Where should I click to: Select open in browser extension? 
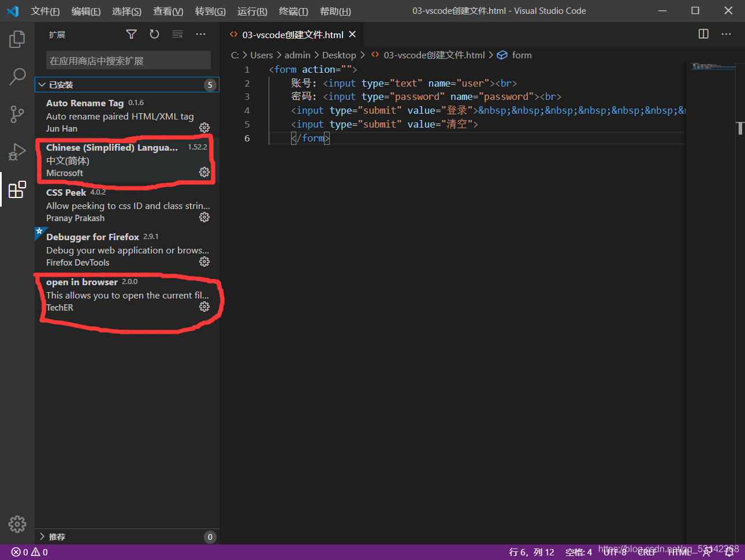click(127, 294)
